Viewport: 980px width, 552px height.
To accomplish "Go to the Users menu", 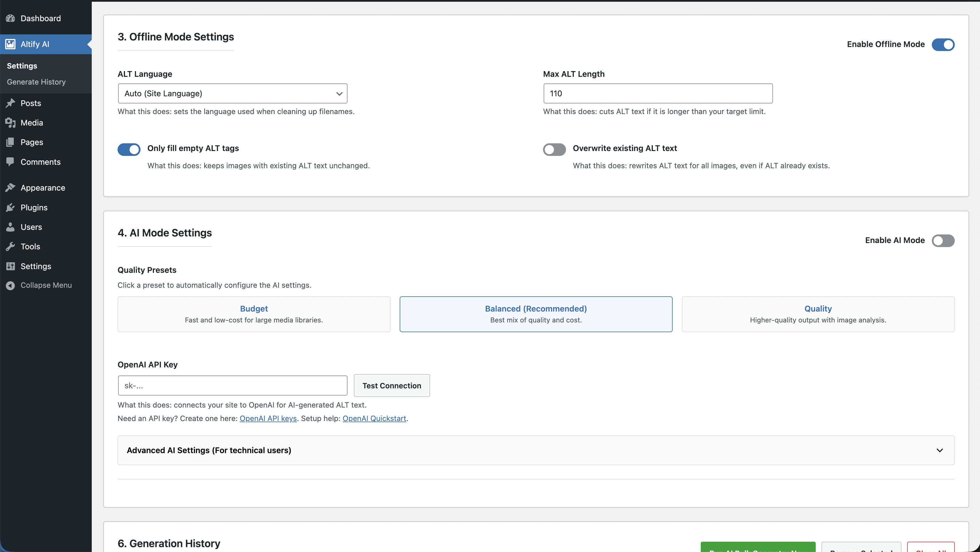I will (x=31, y=227).
